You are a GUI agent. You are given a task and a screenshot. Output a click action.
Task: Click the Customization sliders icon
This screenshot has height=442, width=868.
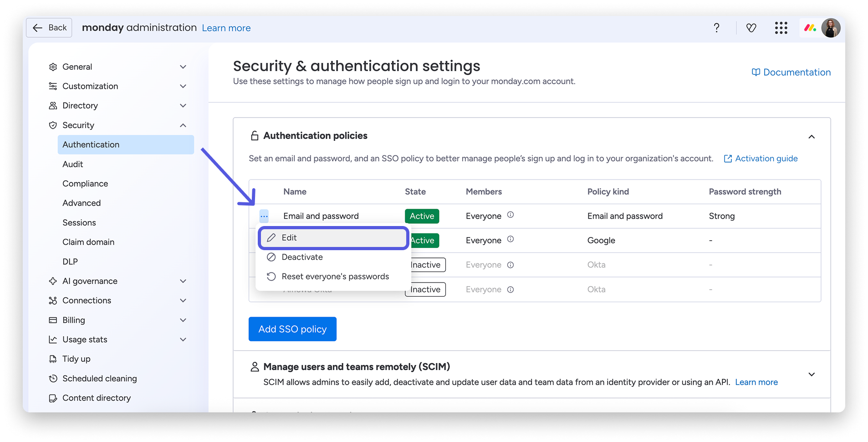pyautogui.click(x=53, y=86)
